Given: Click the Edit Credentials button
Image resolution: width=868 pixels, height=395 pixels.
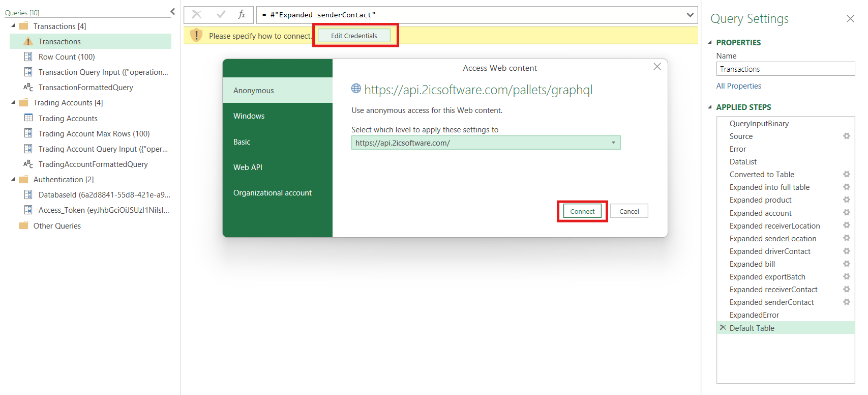Looking at the screenshot, I should click(x=354, y=36).
